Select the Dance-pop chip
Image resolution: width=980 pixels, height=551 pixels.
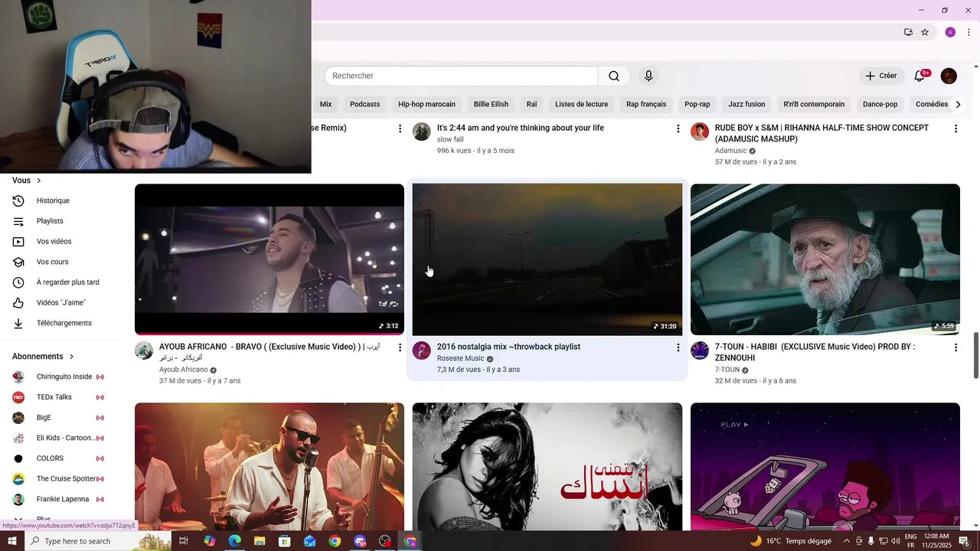click(880, 104)
